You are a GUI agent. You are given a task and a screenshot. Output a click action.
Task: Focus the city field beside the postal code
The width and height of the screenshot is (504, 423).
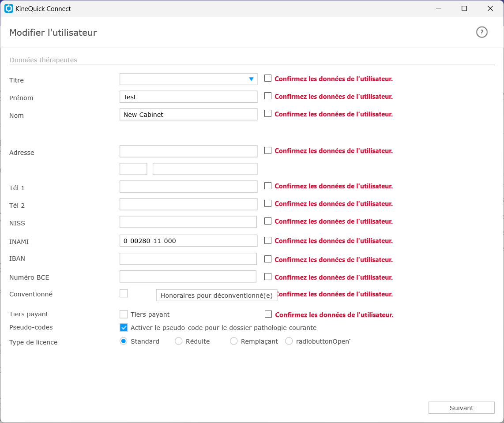click(x=205, y=169)
